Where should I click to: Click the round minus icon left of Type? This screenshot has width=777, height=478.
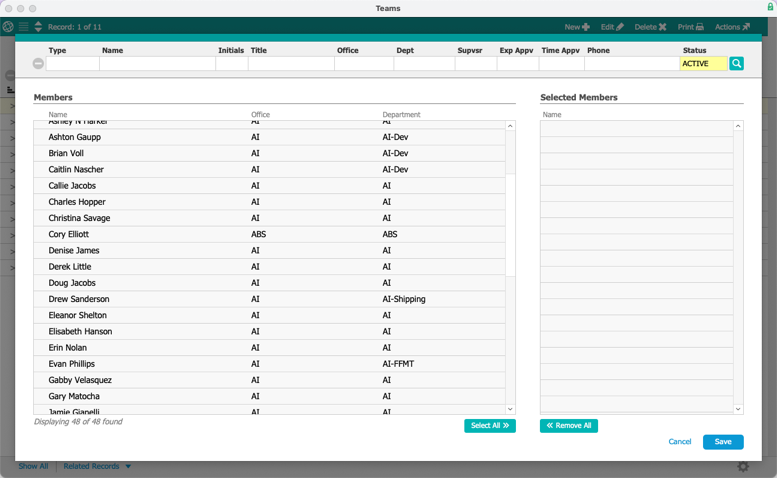pos(38,63)
